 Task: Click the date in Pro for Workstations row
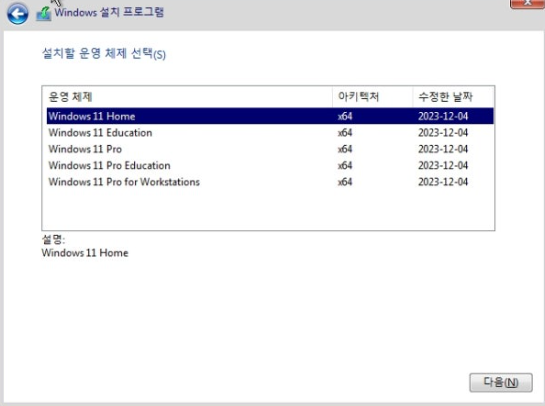443,182
